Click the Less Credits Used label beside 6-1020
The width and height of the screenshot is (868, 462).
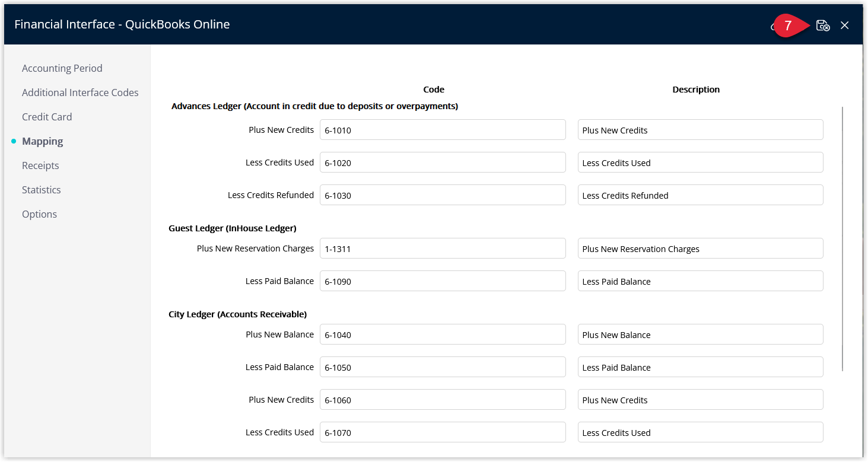click(279, 163)
